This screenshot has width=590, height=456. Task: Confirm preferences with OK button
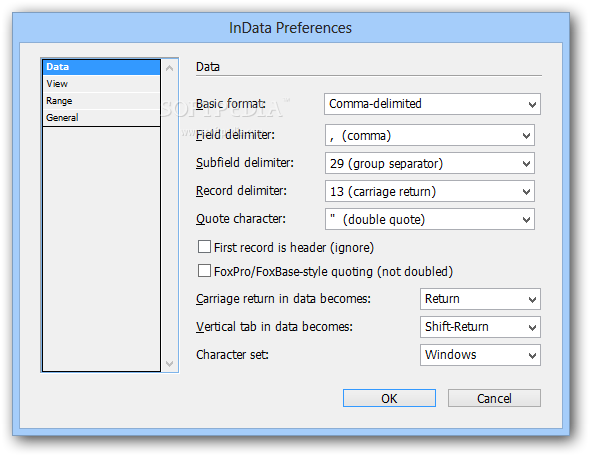coord(389,398)
